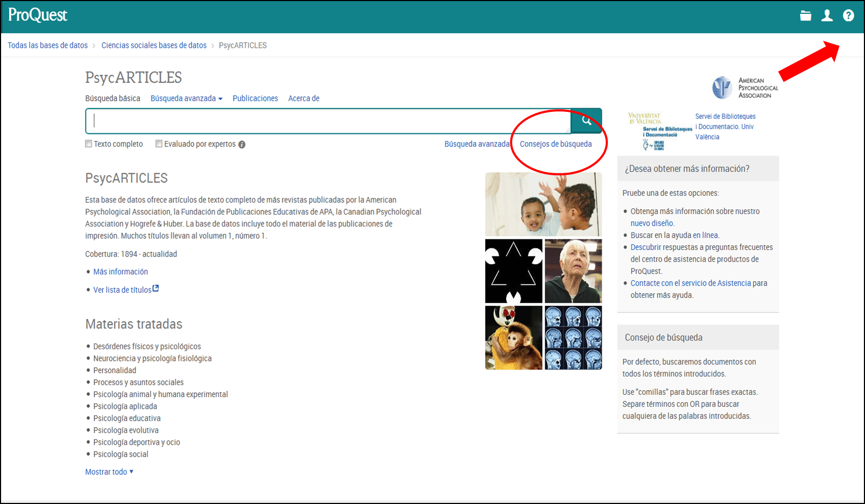Open Contacte con el servicio de Asistencia
The width and height of the screenshot is (865, 504).
click(x=691, y=283)
